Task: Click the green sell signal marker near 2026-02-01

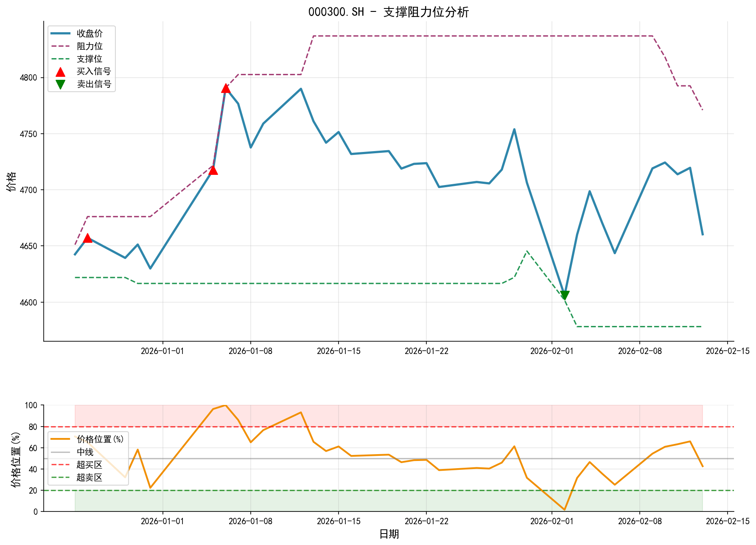Action: pos(564,294)
